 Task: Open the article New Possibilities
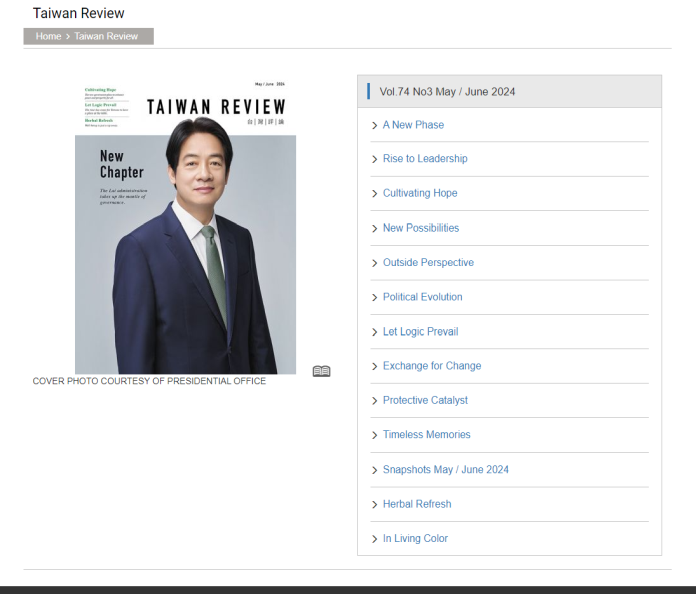[421, 228]
